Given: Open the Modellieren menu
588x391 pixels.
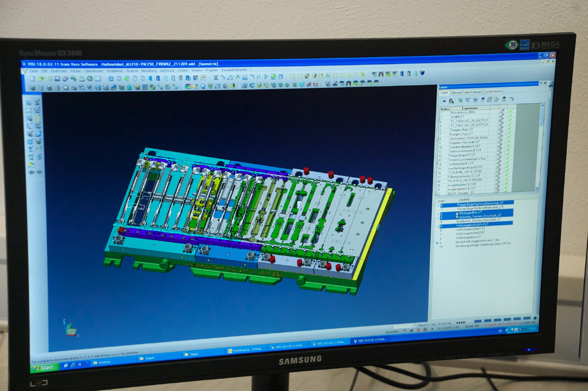Looking at the screenshot, I should (115, 71).
